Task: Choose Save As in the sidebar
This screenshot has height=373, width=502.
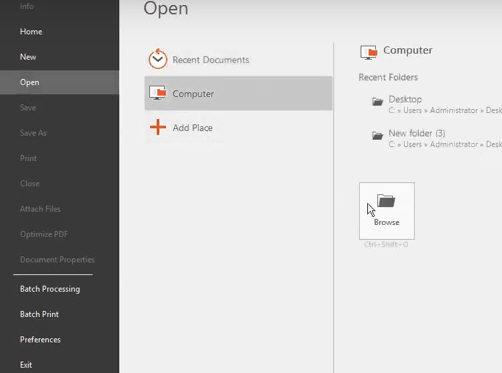Action: coord(33,133)
